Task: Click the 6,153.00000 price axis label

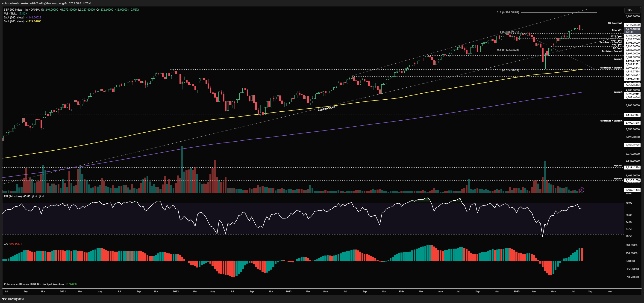Action: tap(632, 36)
